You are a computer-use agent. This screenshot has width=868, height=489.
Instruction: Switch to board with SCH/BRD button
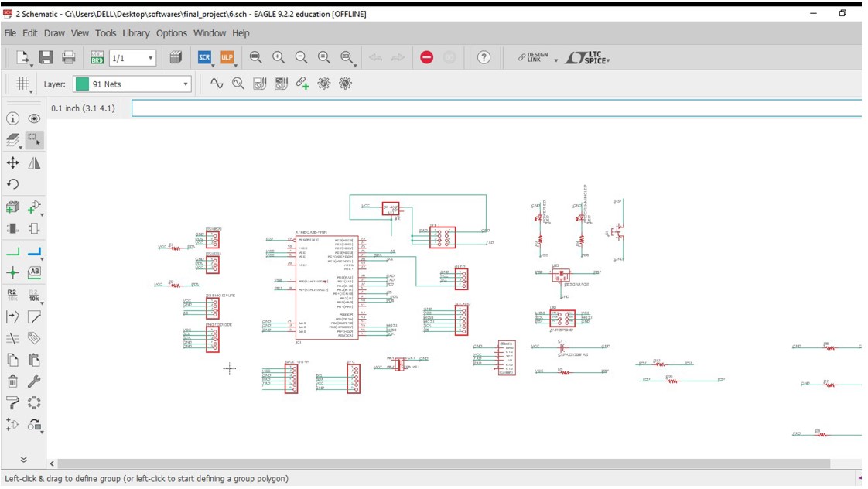tap(97, 57)
